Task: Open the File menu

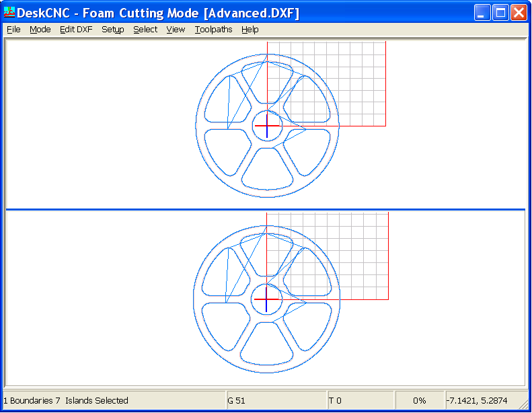Action: [x=13, y=30]
